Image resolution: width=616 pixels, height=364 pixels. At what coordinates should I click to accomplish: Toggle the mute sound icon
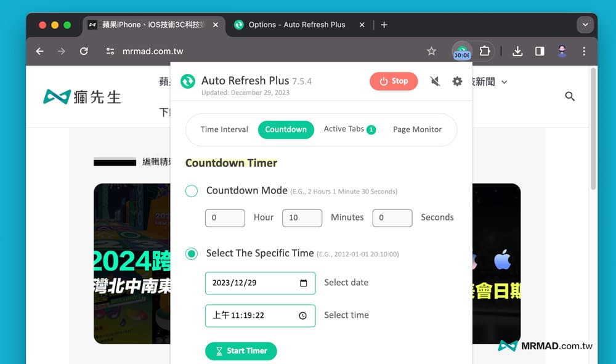[435, 81]
